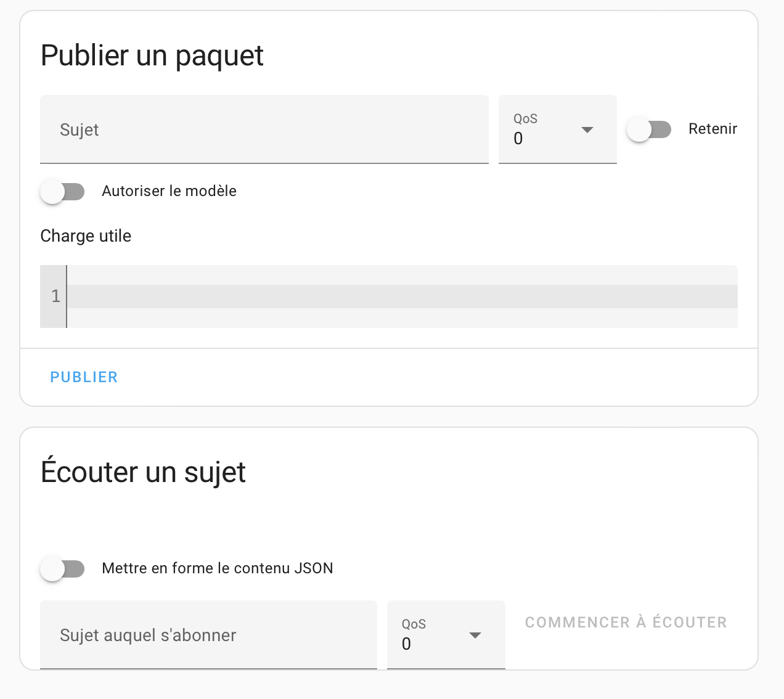Click the Écouter un sujet heading
This screenshot has width=784, height=699.
click(x=143, y=472)
